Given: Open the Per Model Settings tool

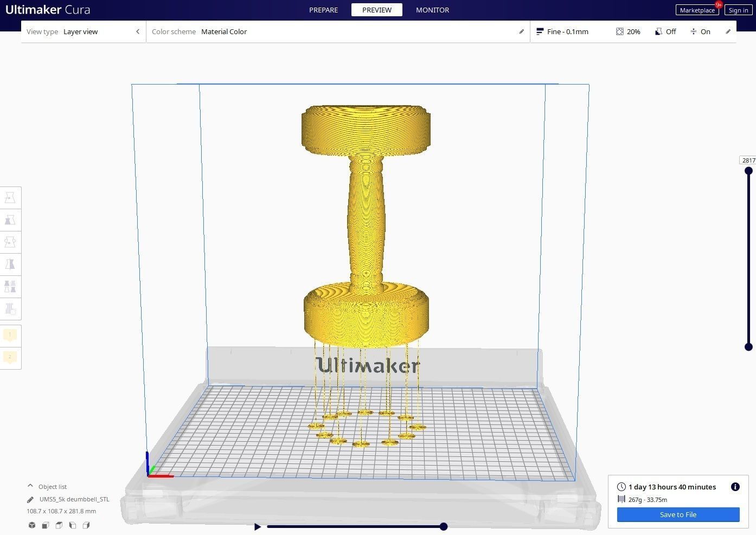Looking at the screenshot, I should tap(10, 287).
